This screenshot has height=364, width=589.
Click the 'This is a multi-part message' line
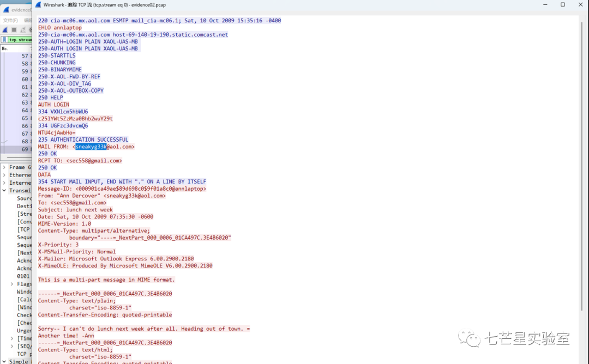point(106,280)
